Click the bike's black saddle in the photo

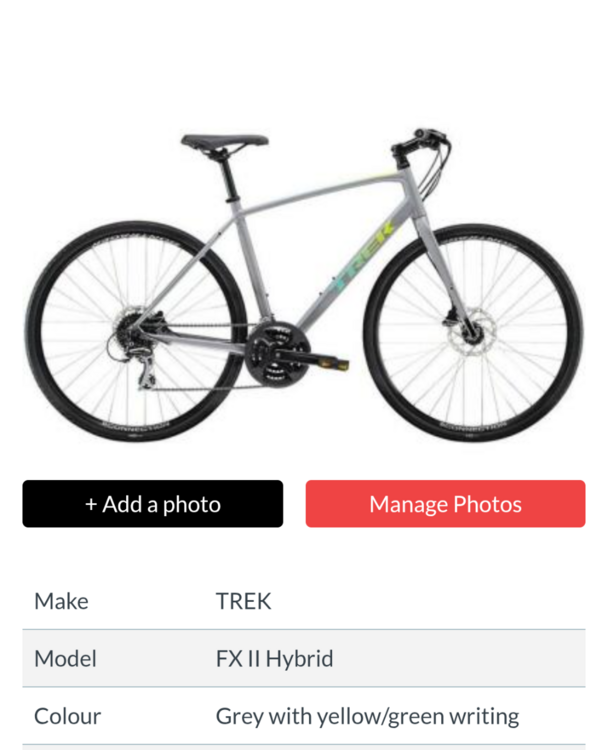[x=224, y=141]
